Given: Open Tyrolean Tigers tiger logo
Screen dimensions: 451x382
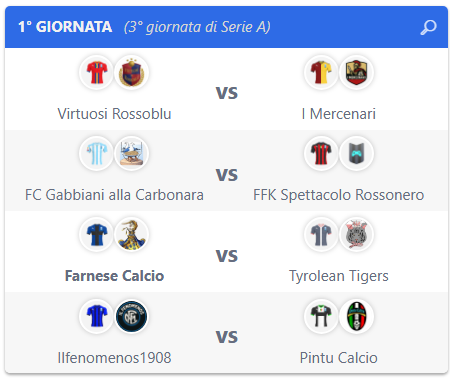Looking at the screenshot, I should pyautogui.click(x=356, y=235).
